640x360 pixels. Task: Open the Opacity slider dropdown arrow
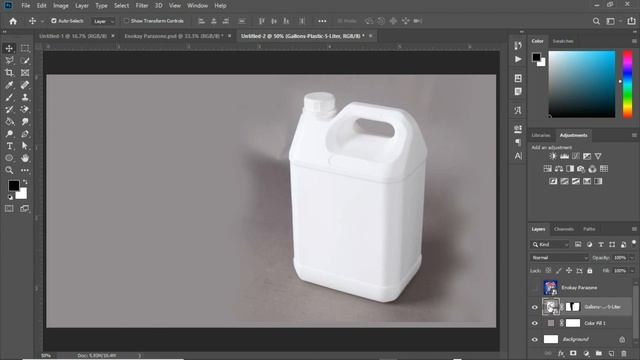click(x=632, y=258)
